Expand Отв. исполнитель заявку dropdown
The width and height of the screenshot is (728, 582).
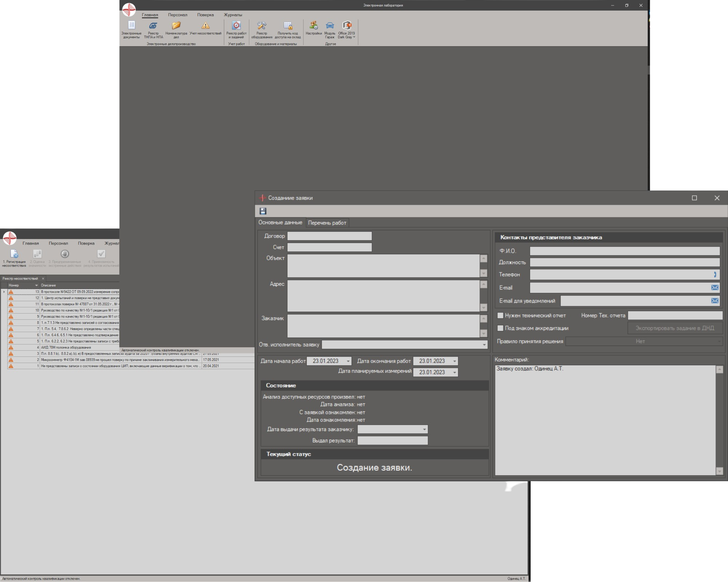point(484,345)
